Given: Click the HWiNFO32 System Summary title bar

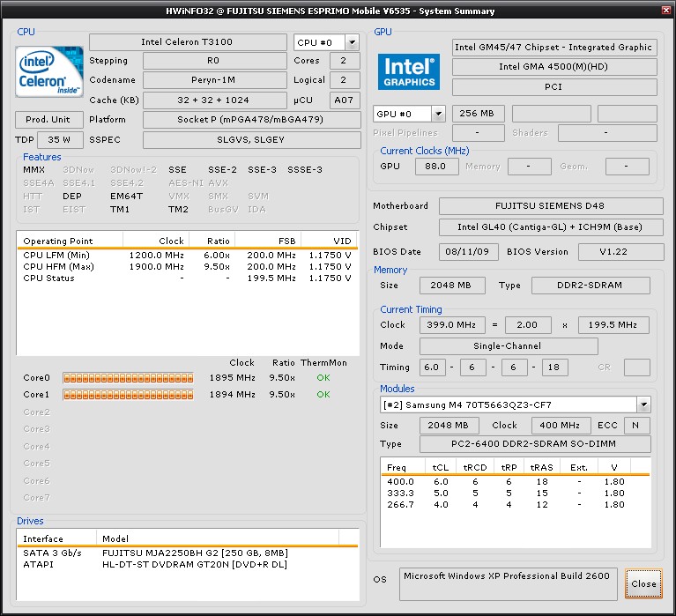Looking at the screenshot, I should (331, 11).
